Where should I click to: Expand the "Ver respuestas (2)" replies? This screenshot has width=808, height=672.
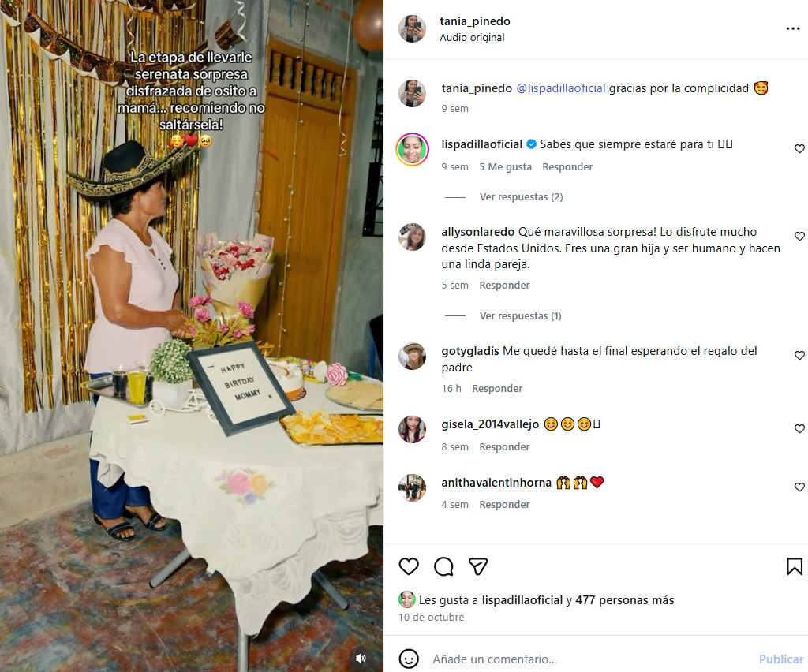click(521, 197)
